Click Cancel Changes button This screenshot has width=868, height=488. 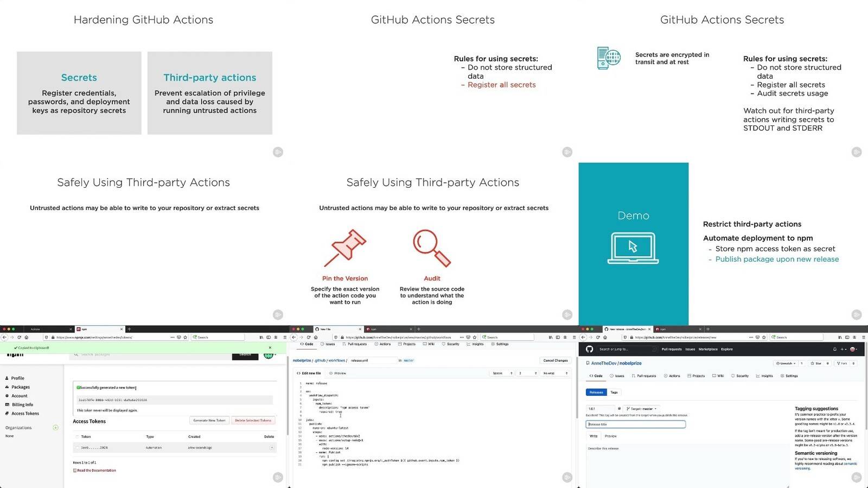click(x=556, y=360)
